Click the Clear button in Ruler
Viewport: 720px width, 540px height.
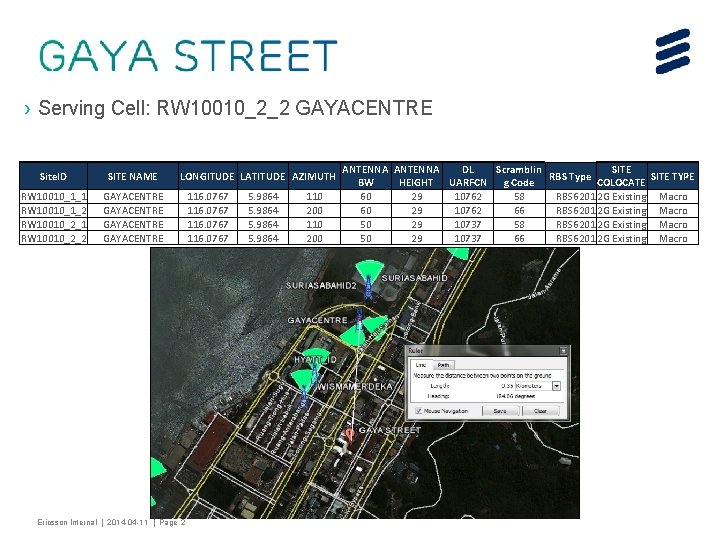pos(540,411)
